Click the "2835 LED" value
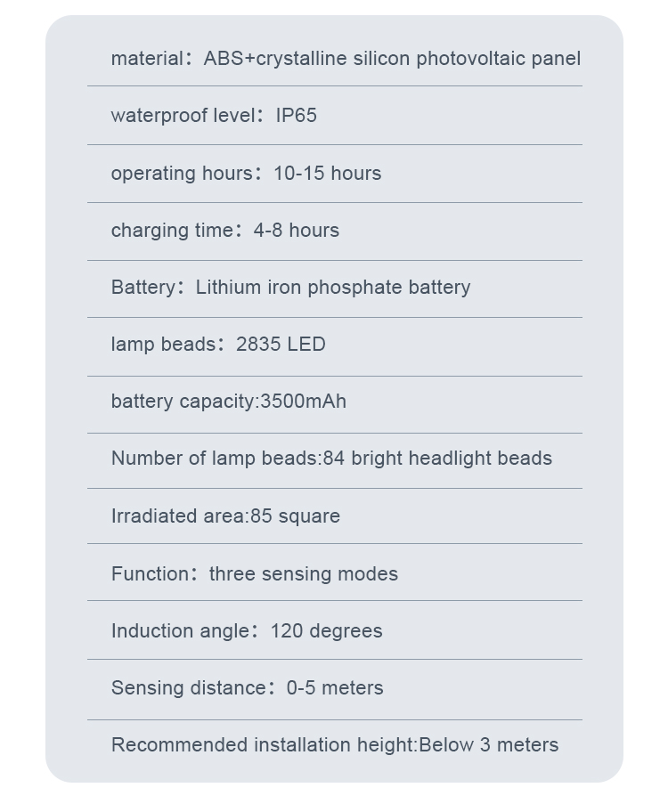Screen dimensions: 668x812 pos(281,345)
